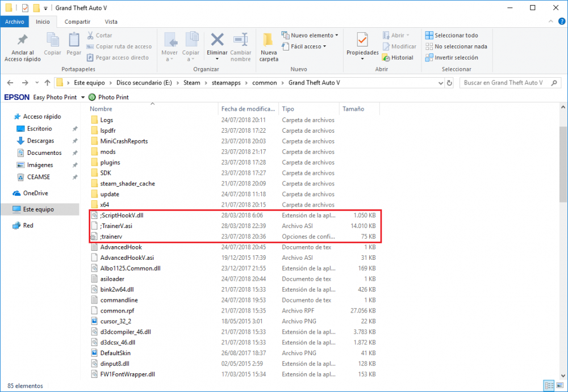Select the ;TrainerV.asi file
The image size is (568, 392).
(x=116, y=226)
